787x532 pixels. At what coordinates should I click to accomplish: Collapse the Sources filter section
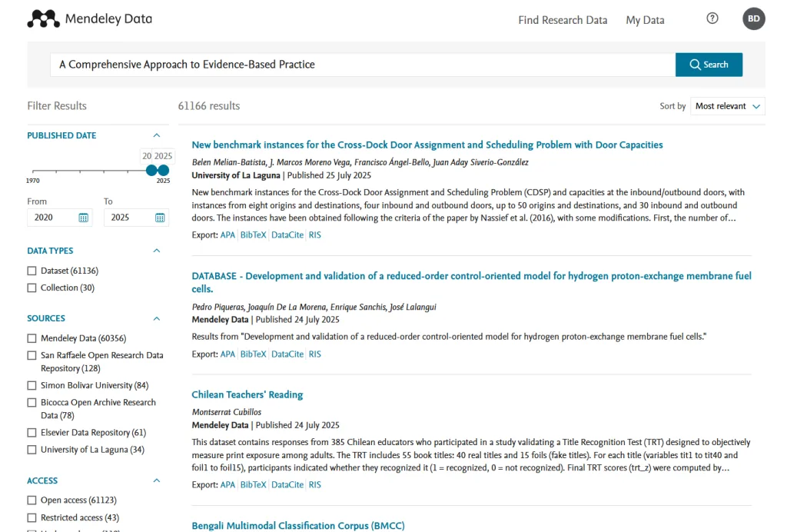157,318
